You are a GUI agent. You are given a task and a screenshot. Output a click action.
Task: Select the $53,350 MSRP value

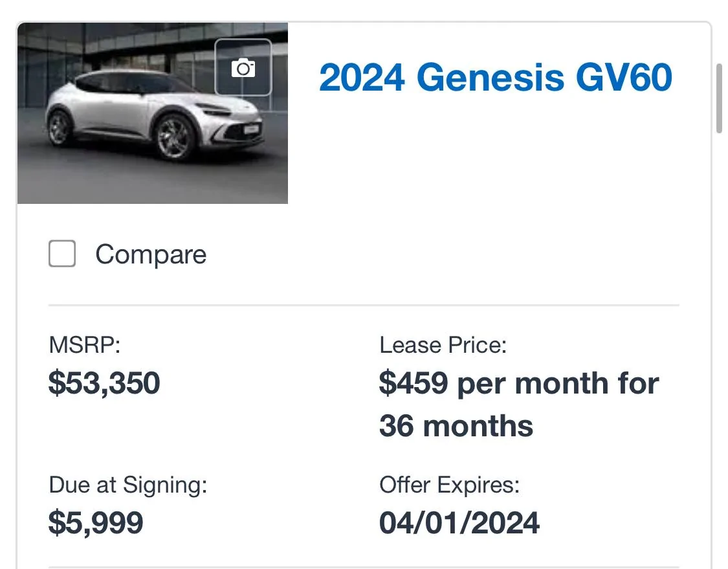[104, 383]
